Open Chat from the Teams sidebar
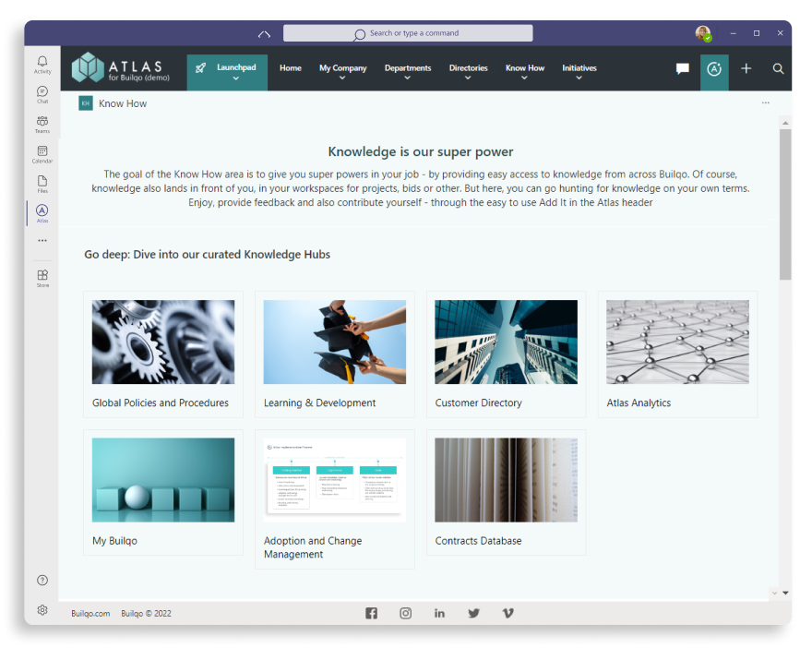Screen dimensions: 812x648 (x=42, y=92)
